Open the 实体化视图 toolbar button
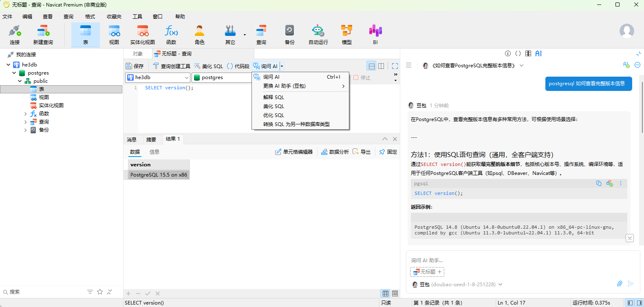 tap(143, 35)
